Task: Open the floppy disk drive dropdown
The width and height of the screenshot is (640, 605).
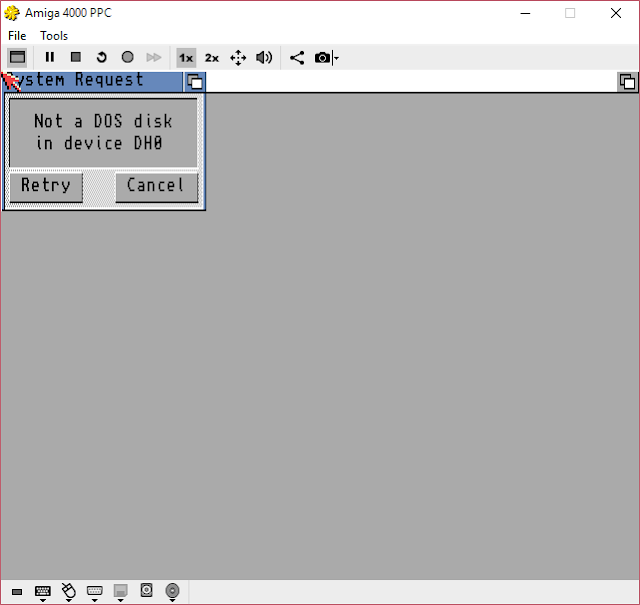Action: 120,593
